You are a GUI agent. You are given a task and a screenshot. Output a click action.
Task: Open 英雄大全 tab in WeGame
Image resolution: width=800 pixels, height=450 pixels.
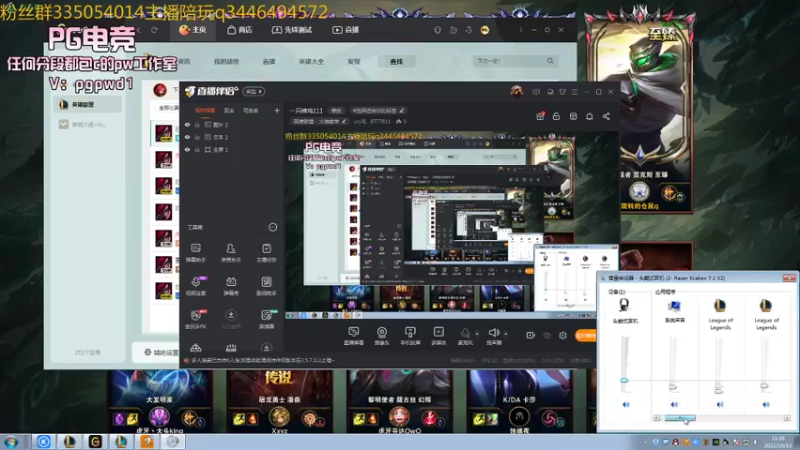(x=311, y=61)
